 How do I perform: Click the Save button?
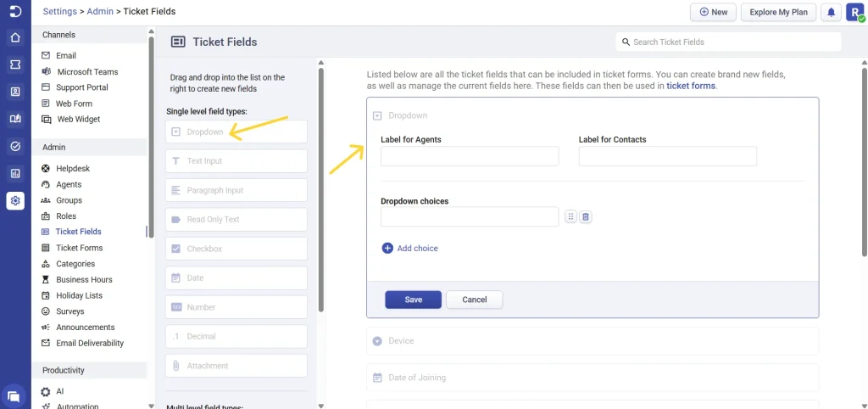point(414,300)
